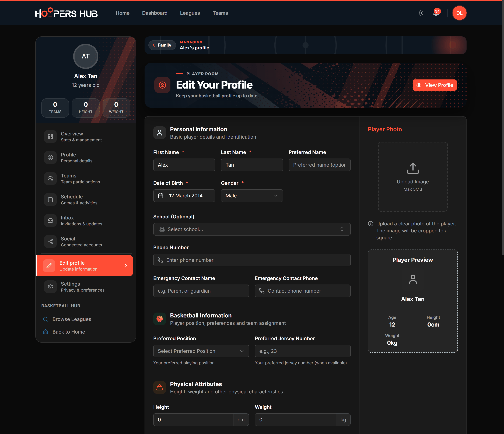Image resolution: width=504 pixels, height=434 pixels.
Task: Click the Browse Leagues search icon
Action: [x=45, y=319]
